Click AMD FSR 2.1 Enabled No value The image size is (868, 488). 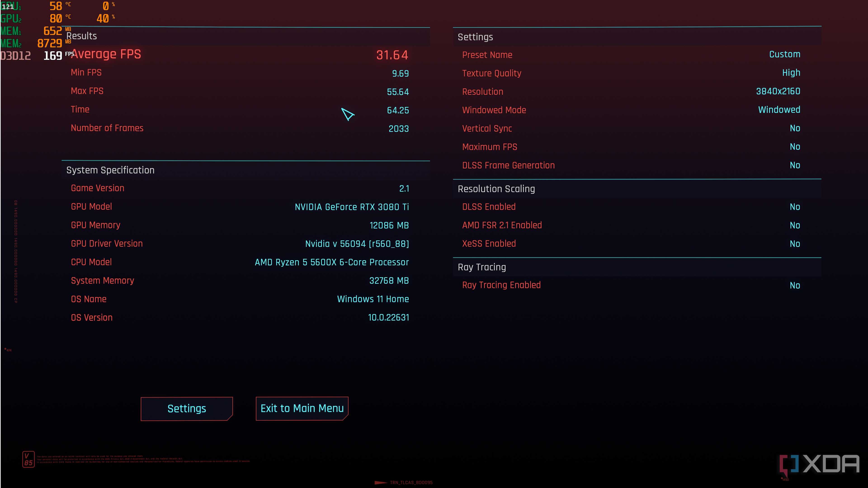795,225
